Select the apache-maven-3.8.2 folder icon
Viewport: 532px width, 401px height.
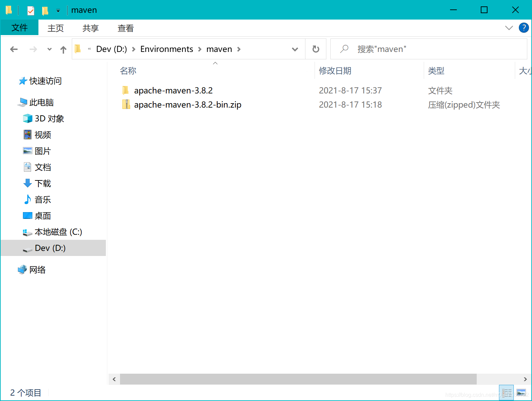[126, 90]
